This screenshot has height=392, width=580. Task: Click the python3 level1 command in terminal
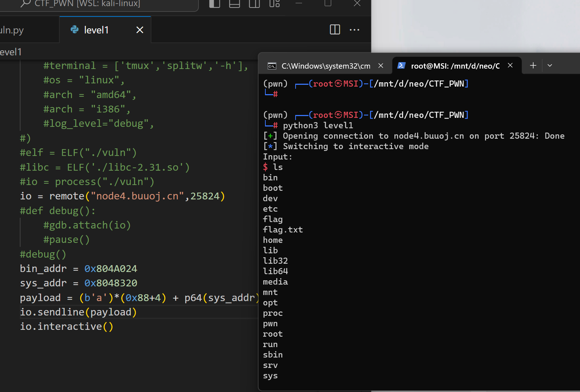tap(318, 125)
